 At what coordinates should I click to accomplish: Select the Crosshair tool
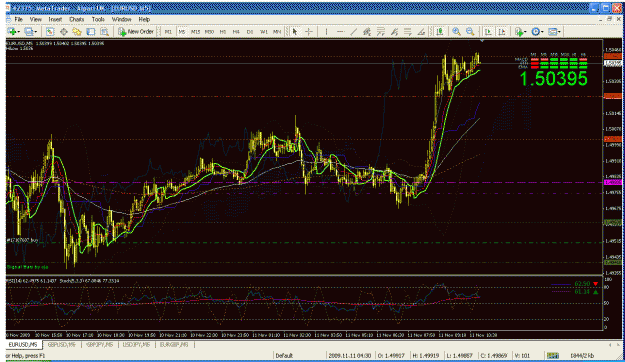pos(309,31)
